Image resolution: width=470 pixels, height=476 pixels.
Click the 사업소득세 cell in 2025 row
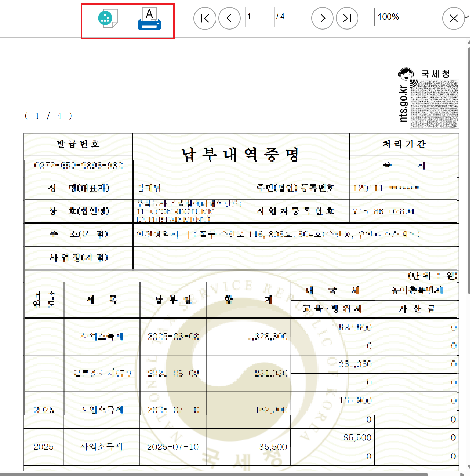(101, 447)
